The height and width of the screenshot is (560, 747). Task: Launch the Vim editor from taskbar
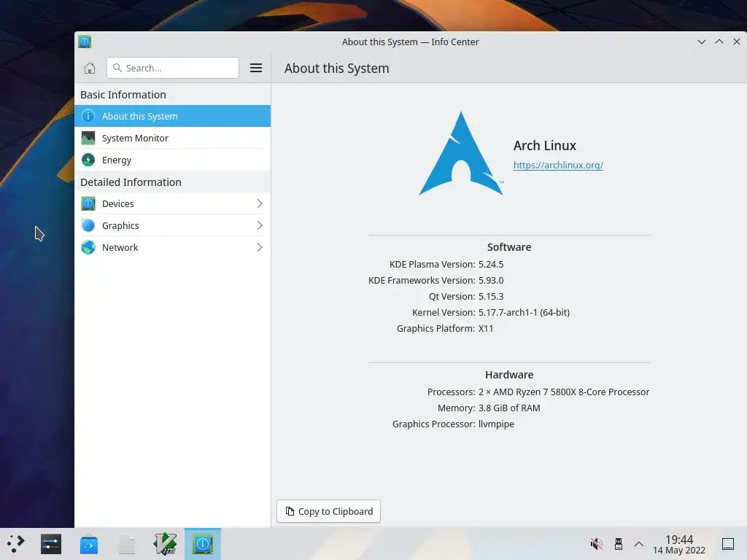[165, 544]
